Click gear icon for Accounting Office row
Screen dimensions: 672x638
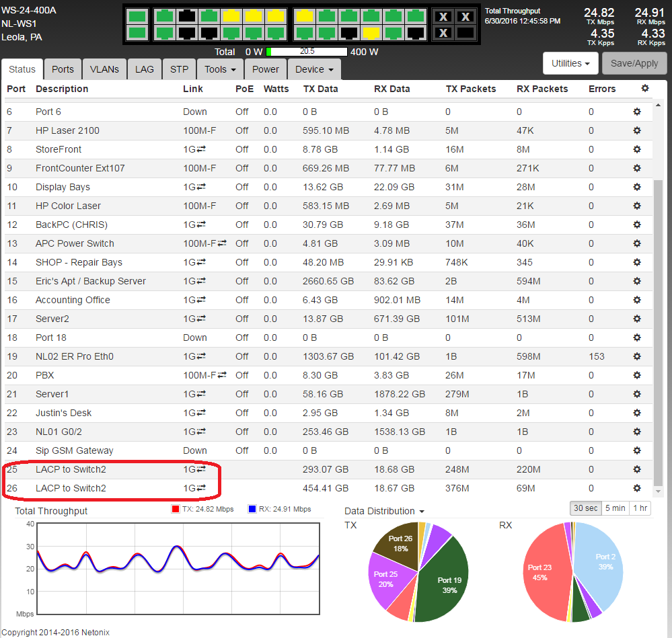636,300
